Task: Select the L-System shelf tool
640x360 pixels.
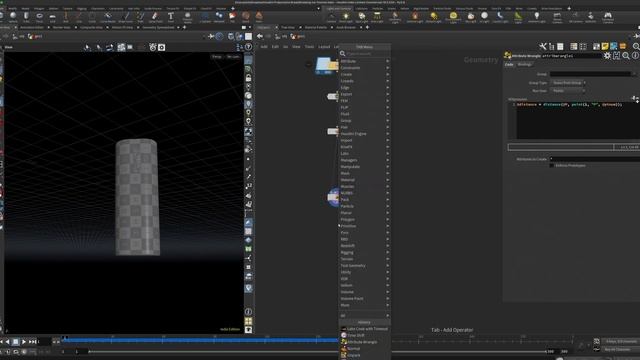Action: click(x=205, y=17)
